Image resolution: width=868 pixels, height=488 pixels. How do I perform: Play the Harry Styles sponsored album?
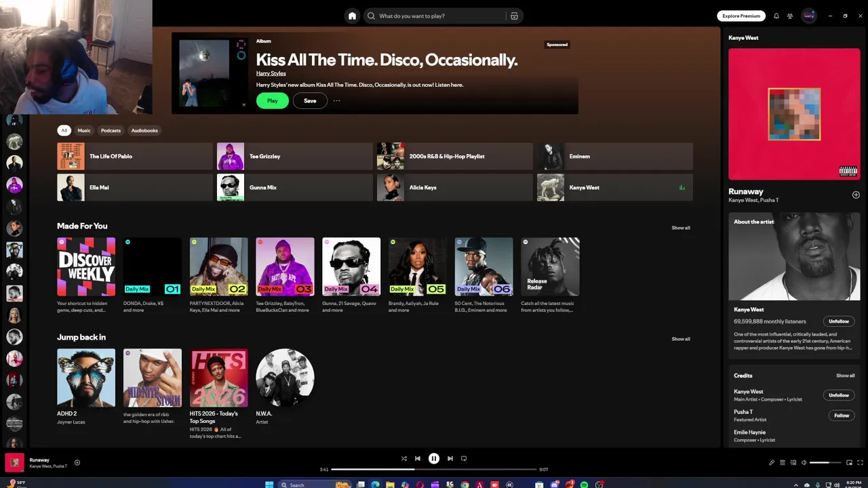click(x=272, y=100)
